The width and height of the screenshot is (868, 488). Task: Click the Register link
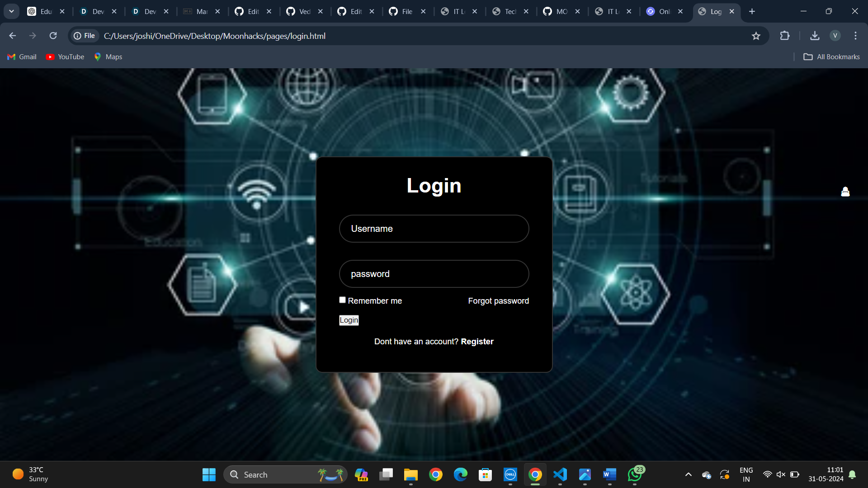click(x=477, y=342)
